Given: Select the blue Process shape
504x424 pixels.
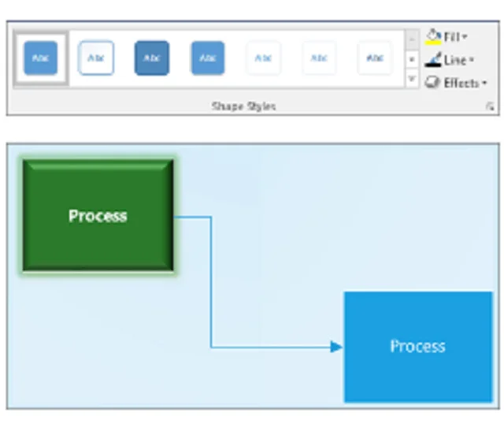Looking at the screenshot, I should click(418, 347).
